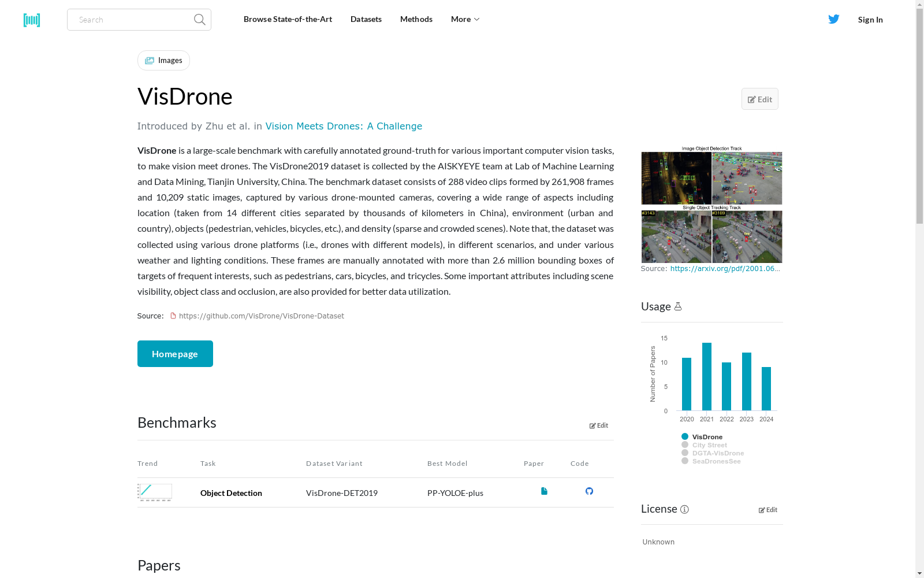Click the Sign In link

(x=870, y=20)
